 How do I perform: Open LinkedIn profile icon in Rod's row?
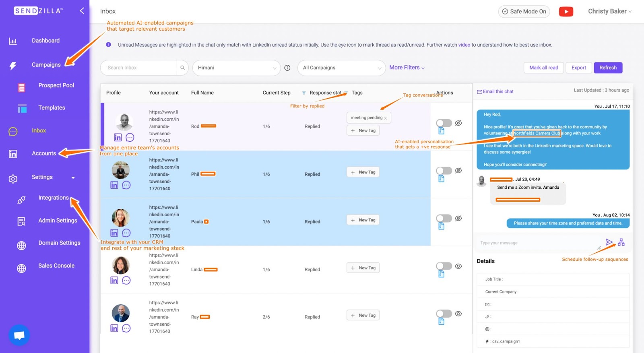point(118,138)
